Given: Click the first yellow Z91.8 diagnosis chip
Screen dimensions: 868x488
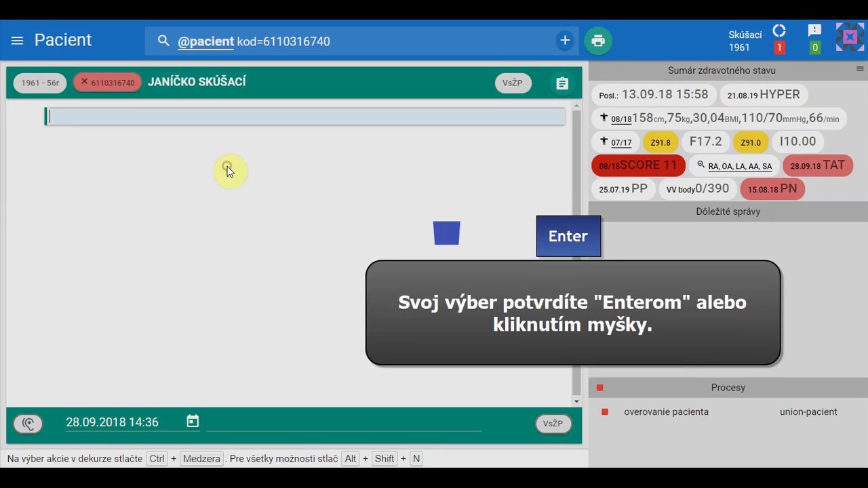Looking at the screenshot, I should (660, 142).
